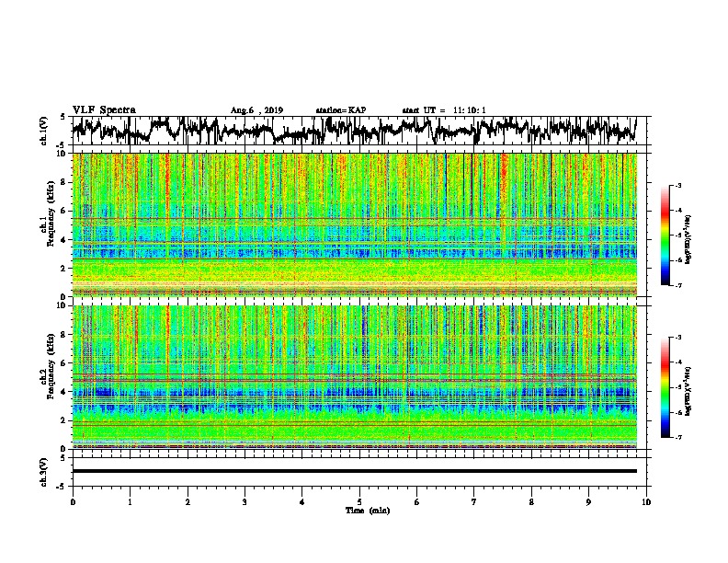Click tick label "2" on the Time axis

coord(188,502)
